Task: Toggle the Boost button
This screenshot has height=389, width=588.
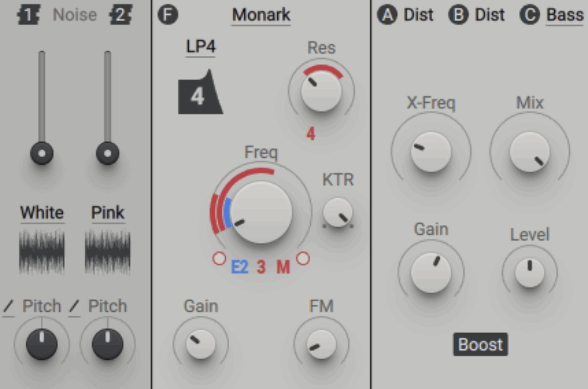Action: pyautogui.click(x=480, y=345)
